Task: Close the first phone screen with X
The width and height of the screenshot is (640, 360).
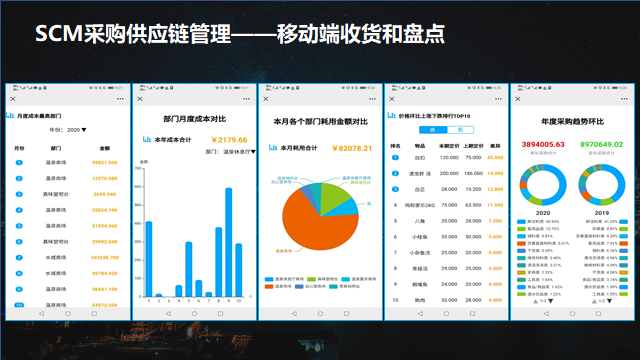Action: (x=13, y=99)
